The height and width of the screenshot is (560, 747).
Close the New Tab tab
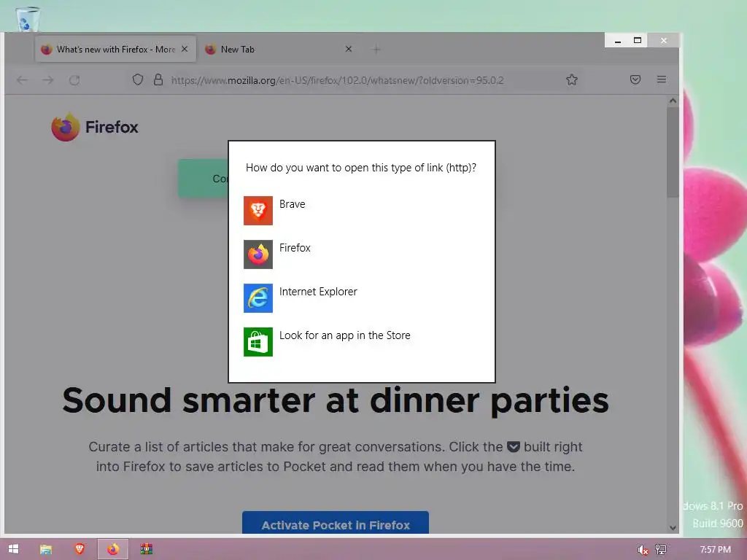(349, 49)
